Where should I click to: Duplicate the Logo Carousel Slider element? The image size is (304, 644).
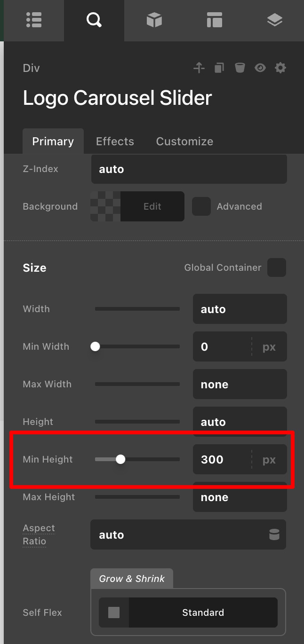[x=219, y=68]
